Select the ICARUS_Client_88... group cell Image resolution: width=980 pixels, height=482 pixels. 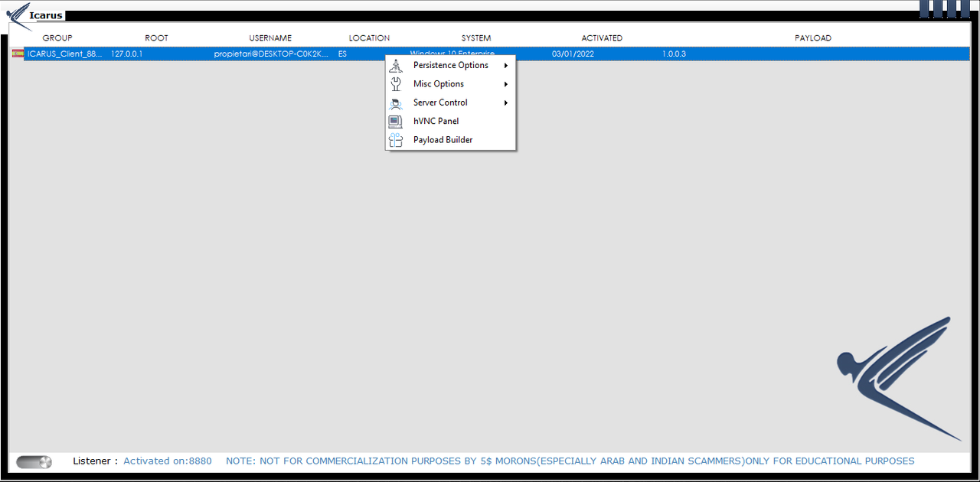tap(64, 54)
